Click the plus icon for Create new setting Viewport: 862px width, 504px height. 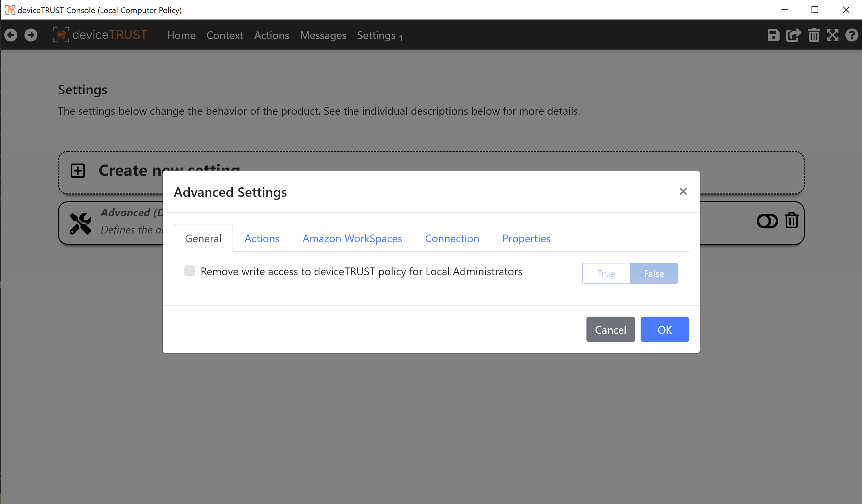(x=78, y=170)
